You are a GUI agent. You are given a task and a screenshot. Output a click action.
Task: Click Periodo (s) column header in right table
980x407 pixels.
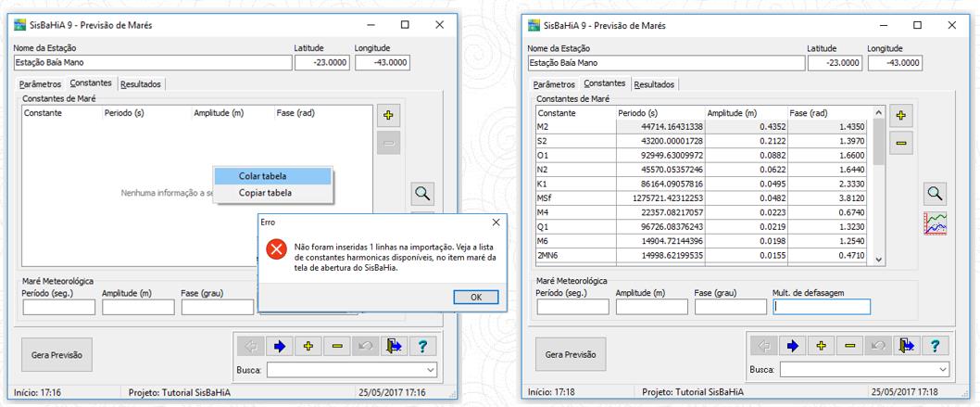coord(660,113)
